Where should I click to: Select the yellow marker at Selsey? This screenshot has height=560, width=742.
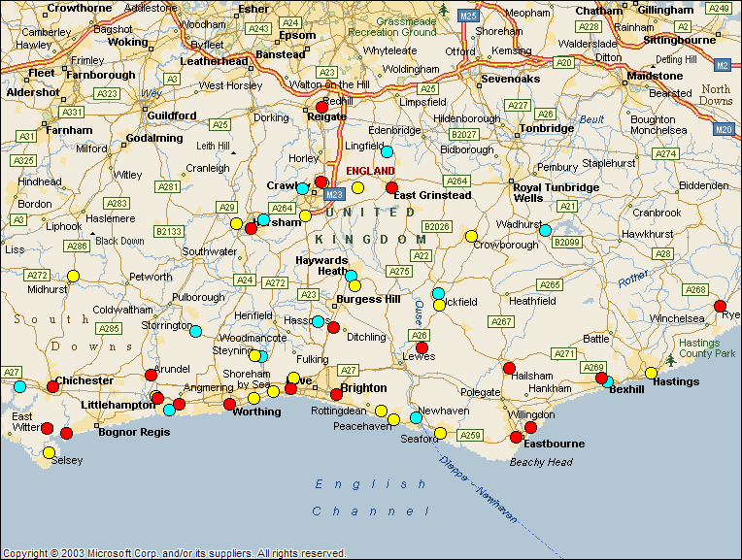(x=49, y=452)
